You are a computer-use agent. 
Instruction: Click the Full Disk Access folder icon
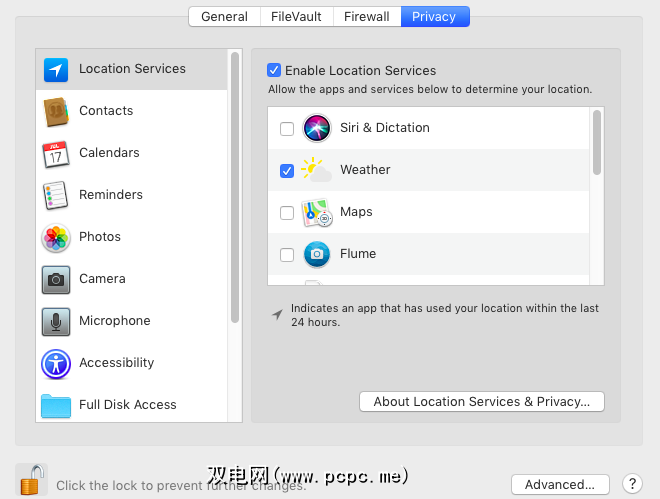(56, 405)
